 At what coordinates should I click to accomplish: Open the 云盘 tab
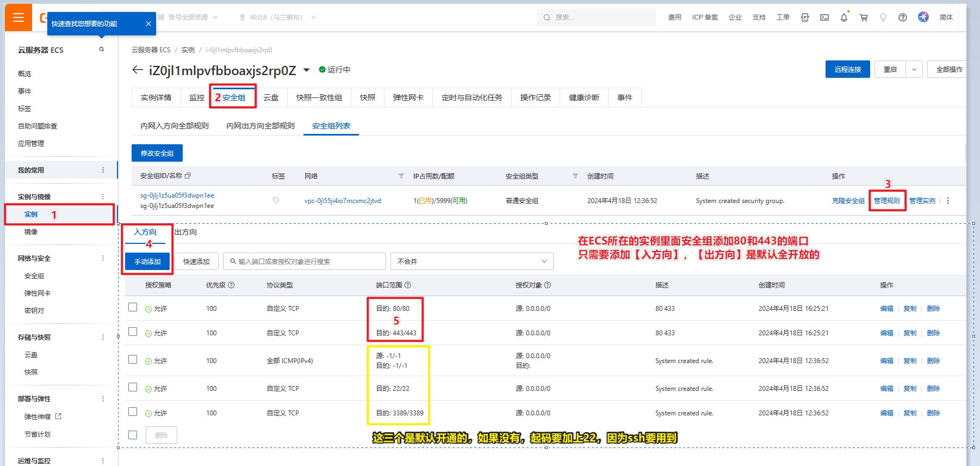[x=271, y=97]
